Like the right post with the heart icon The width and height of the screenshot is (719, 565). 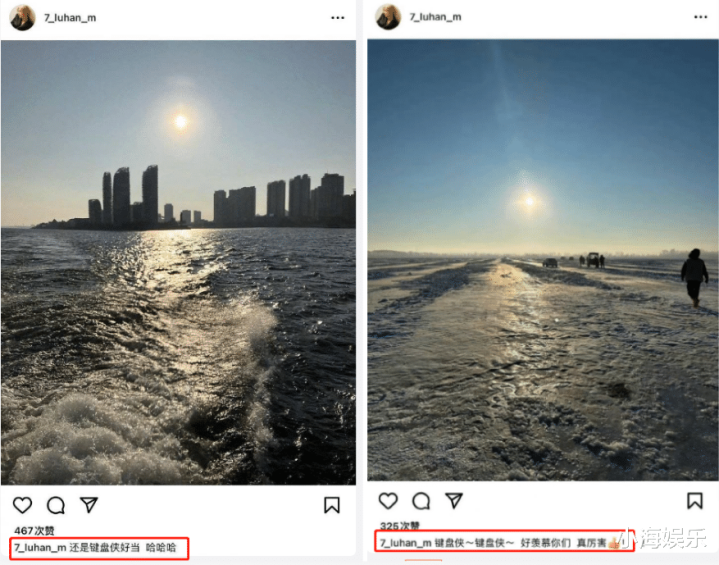388,500
